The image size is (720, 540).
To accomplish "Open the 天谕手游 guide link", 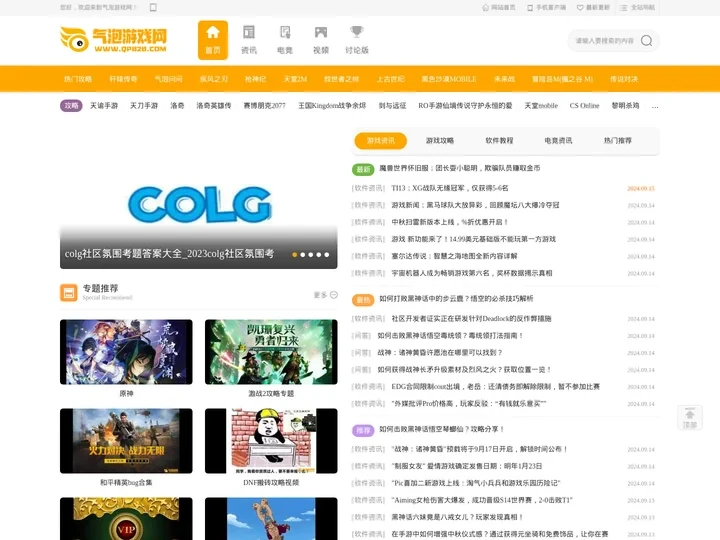I will (x=104, y=106).
